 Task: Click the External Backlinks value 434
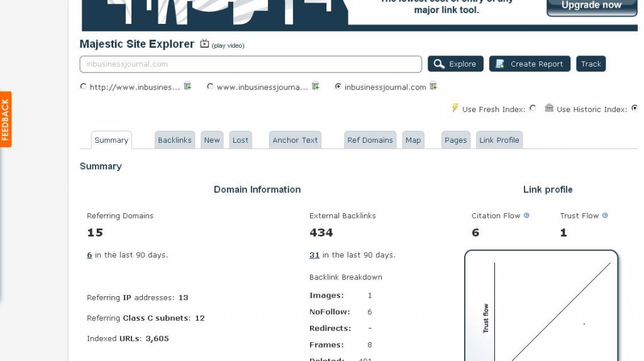coord(321,233)
